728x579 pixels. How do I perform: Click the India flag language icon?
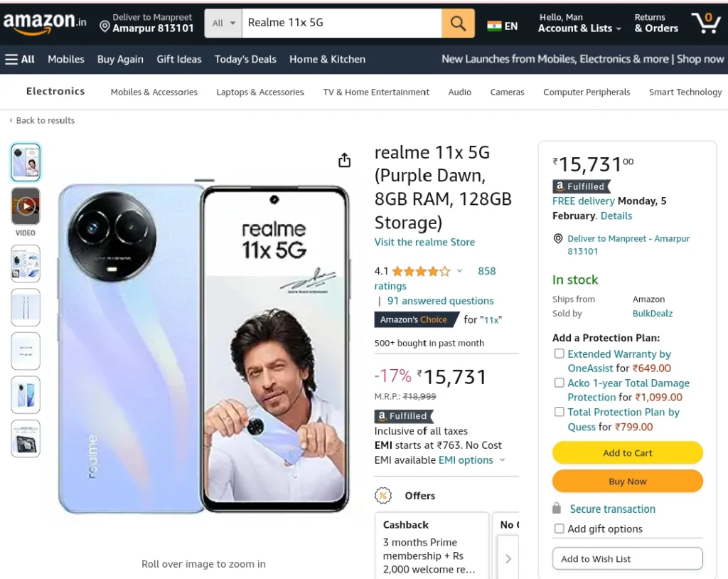coord(494,26)
